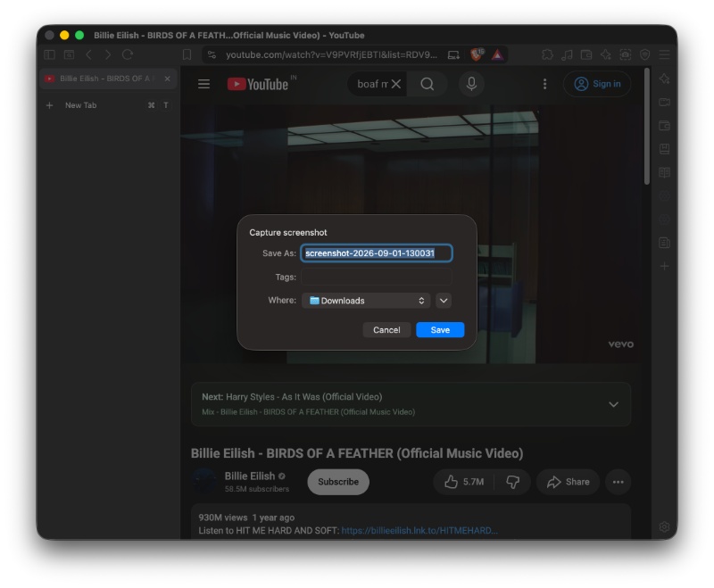Expand the save dialog with chevron button
Screen dimensions: 714x588
coord(444,301)
